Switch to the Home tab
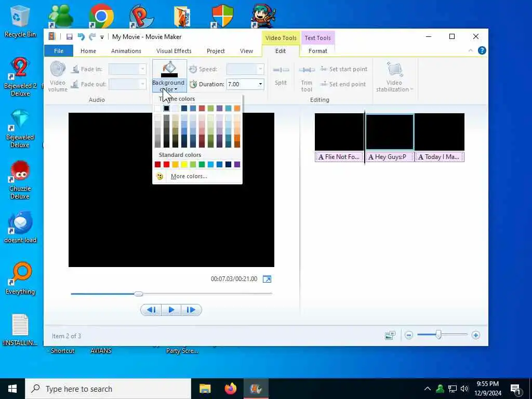This screenshot has width=532, height=399. (x=88, y=51)
